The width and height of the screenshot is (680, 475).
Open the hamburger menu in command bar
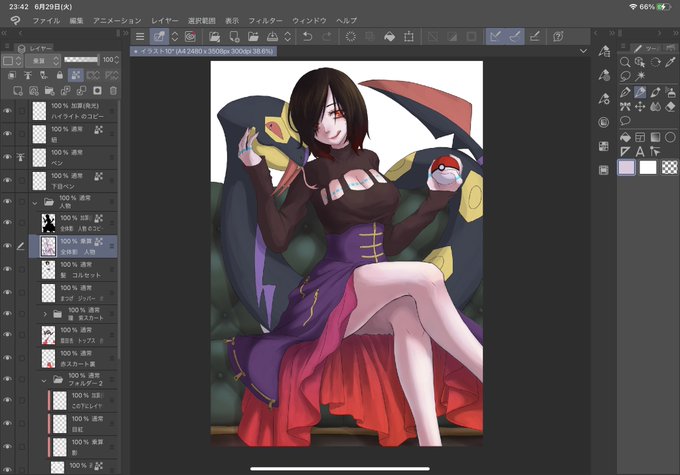pyautogui.click(x=140, y=36)
